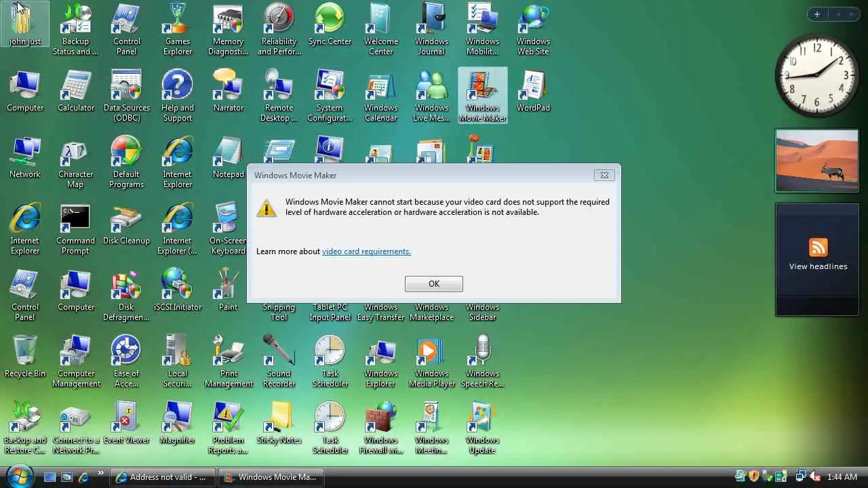Image resolution: width=868 pixels, height=488 pixels.
Task: Open Data Sources (ODBC)
Action: click(126, 96)
